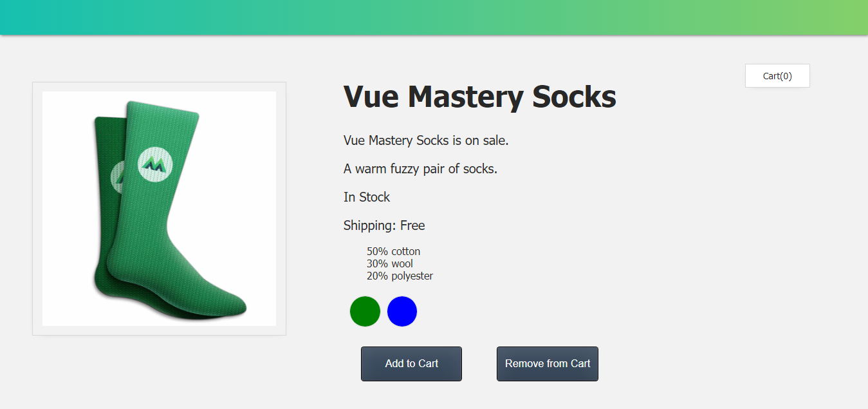Click the green gradient header bar
The image size is (868, 409).
434,17
